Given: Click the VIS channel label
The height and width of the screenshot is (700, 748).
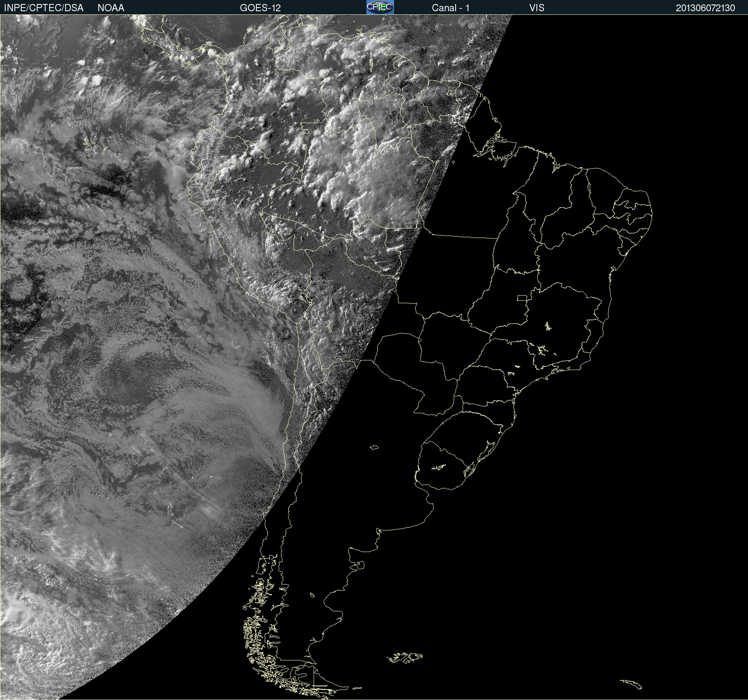Looking at the screenshot, I should point(536,8).
